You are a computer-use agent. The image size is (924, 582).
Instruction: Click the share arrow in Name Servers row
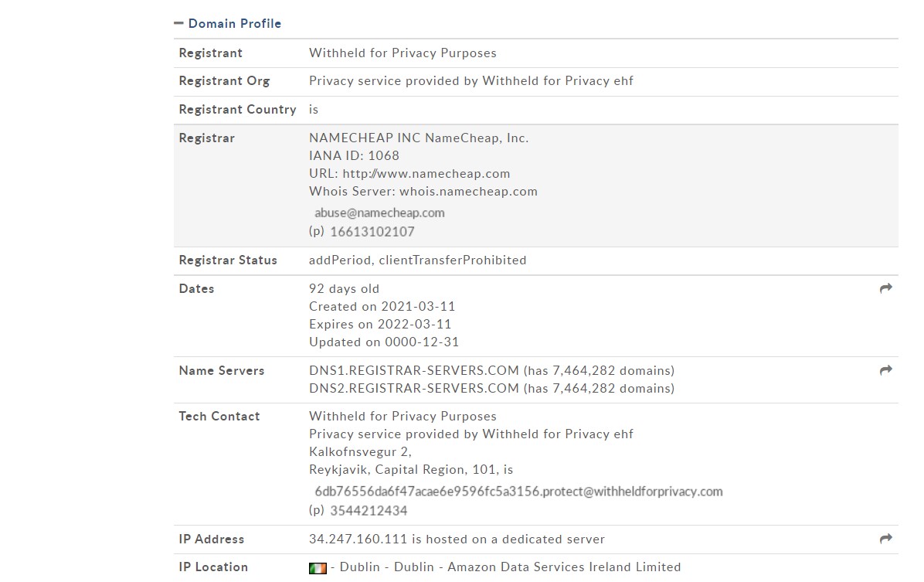pyautogui.click(x=885, y=370)
